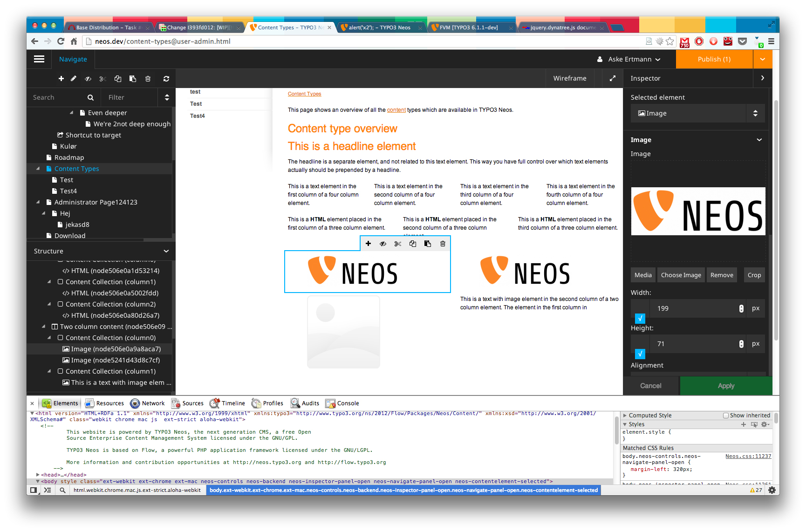Collapse the Content Types tree node

pyautogui.click(x=38, y=169)
